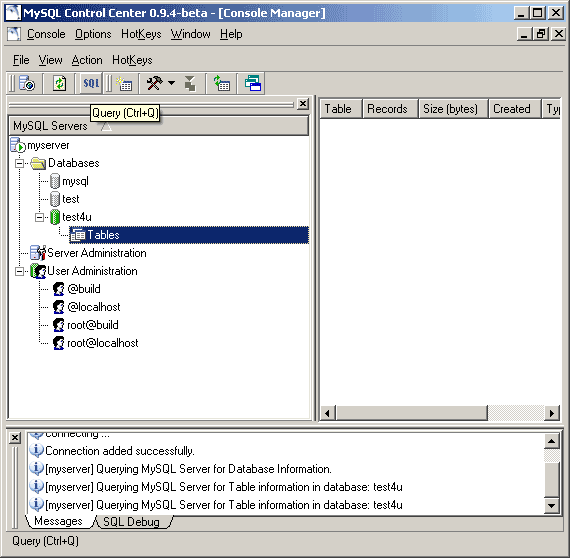Open the Tools dropdown arrow

coord(171,83)
